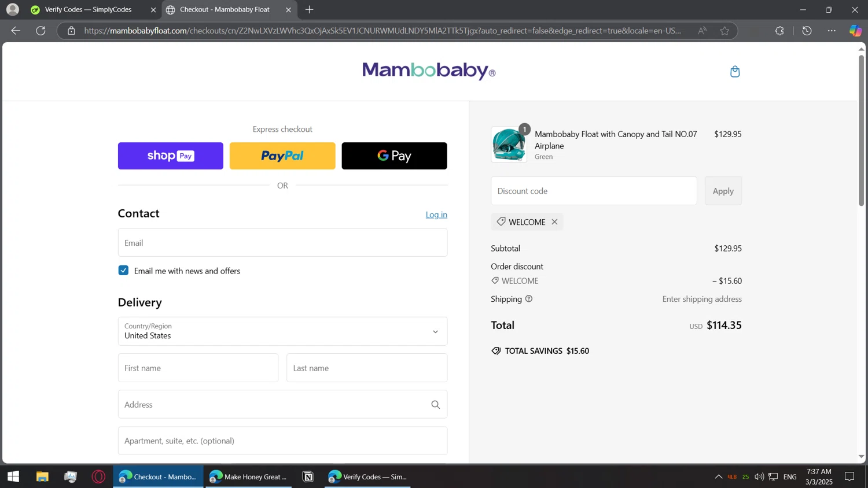The image size is (868, 488).
Task: Open notification center icon
Action: [849, 476]
